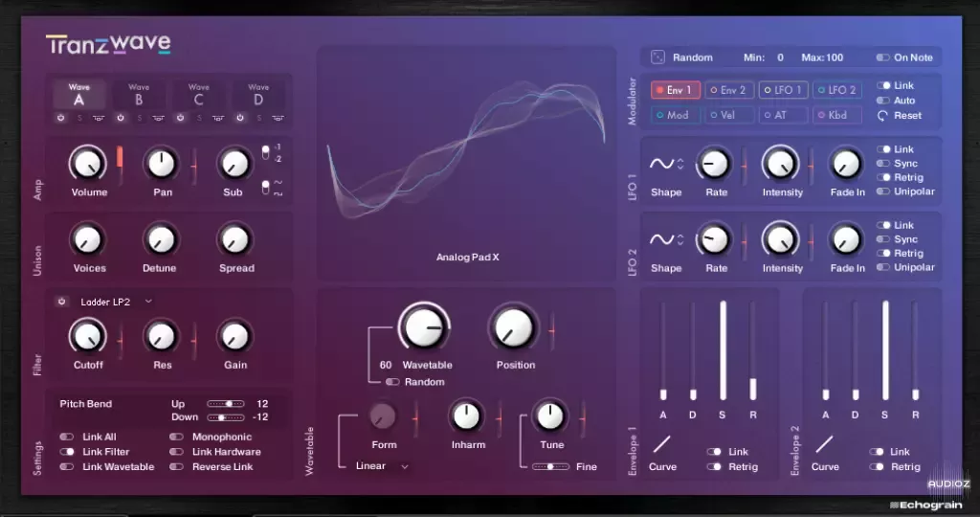Click the Unison Detune knob

point(161,240)
